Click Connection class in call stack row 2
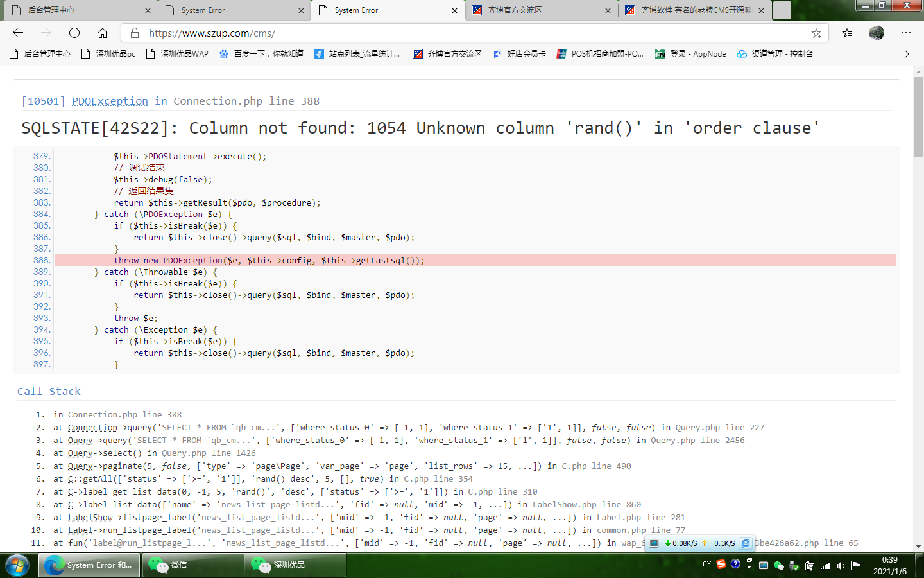Screen dimensions: 924x578 93,427
